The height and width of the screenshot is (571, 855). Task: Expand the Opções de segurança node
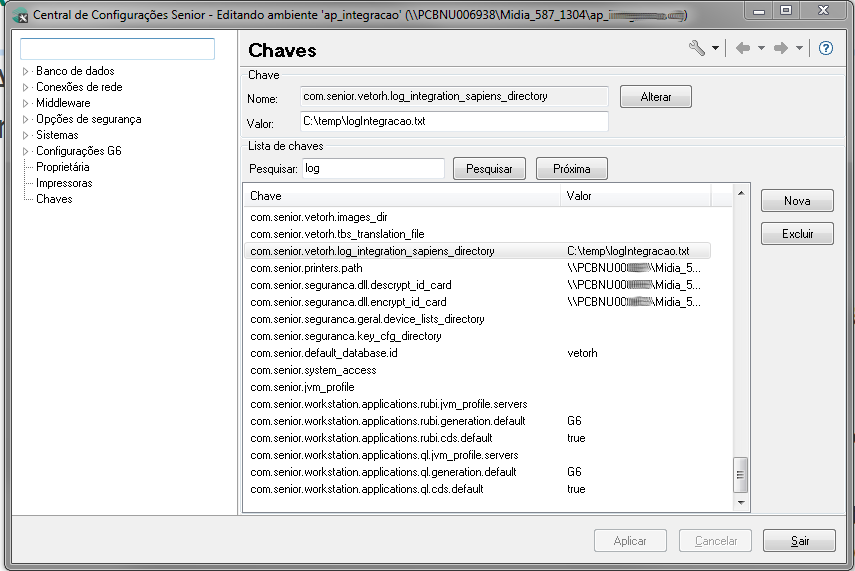click(25, 119)
